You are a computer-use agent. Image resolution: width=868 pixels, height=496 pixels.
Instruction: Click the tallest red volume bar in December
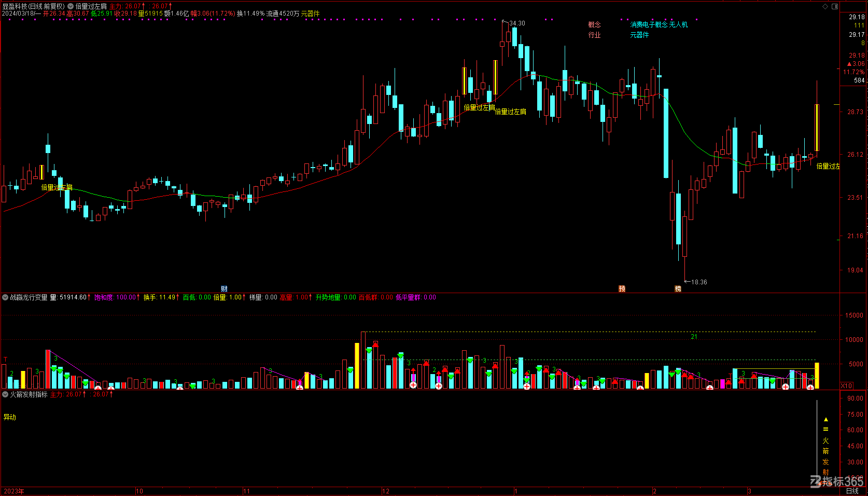363,360
